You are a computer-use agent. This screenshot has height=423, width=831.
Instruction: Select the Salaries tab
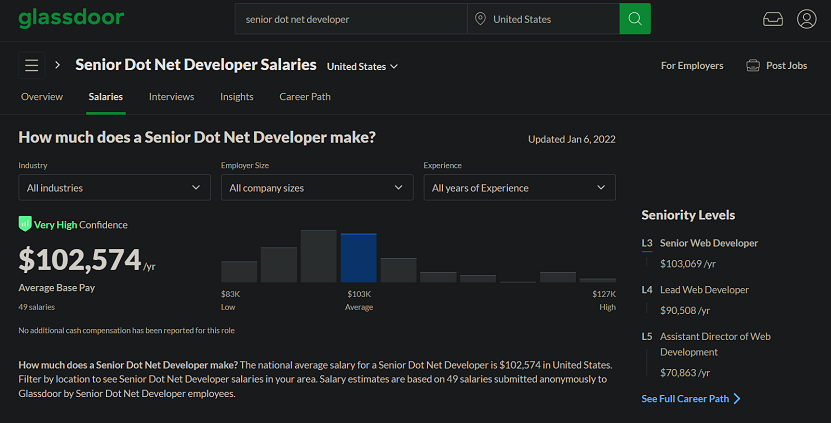(105, 96)
